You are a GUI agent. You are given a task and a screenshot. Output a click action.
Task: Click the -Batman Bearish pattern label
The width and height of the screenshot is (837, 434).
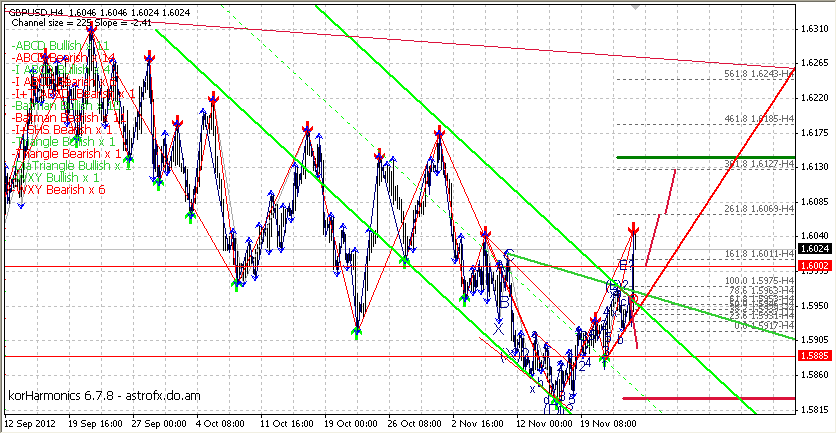pyautogui.click(x=68, y=117)
